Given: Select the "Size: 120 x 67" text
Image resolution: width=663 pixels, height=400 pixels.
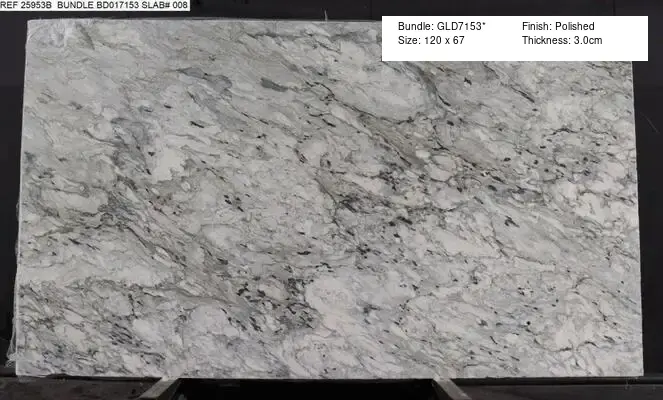Looking at the screenshot, I should tap(431, 40).
